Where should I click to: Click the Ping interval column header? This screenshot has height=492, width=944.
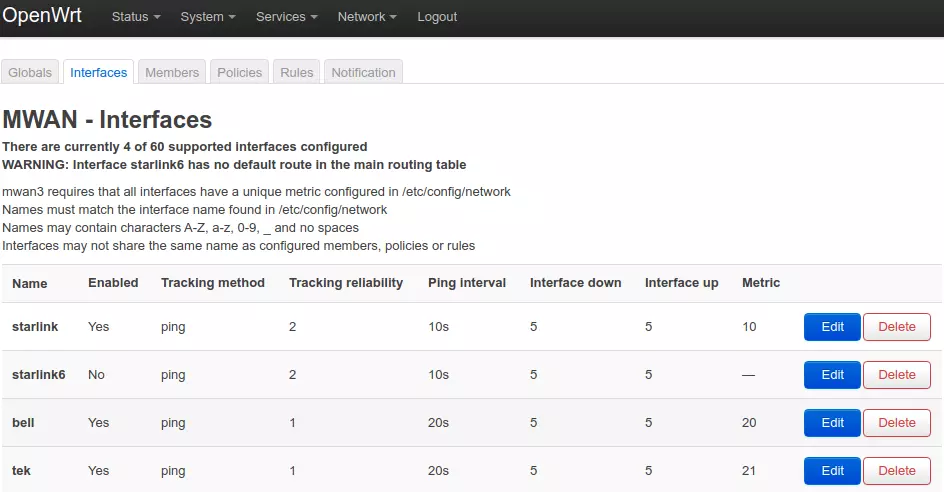click(x=467, y=283)
